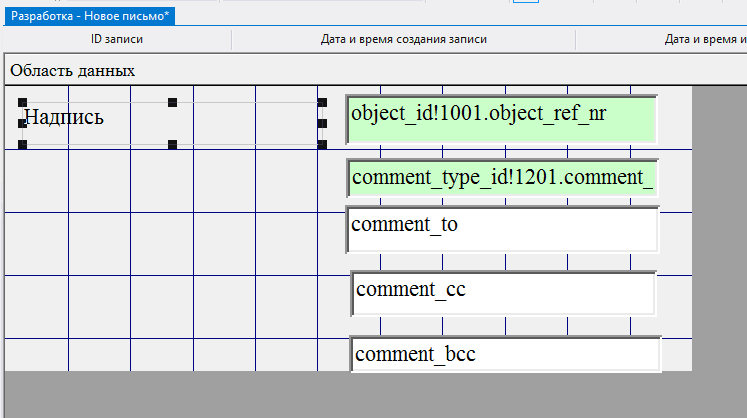Screen dimensions: 747x418
Task: Click the gray area right of the form
Action: pos(718,240)
